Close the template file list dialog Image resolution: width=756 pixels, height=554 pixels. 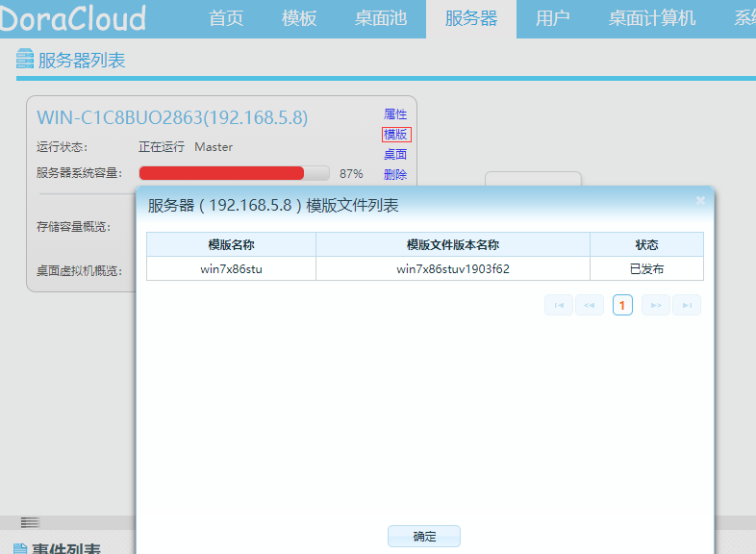click(700, 200)
